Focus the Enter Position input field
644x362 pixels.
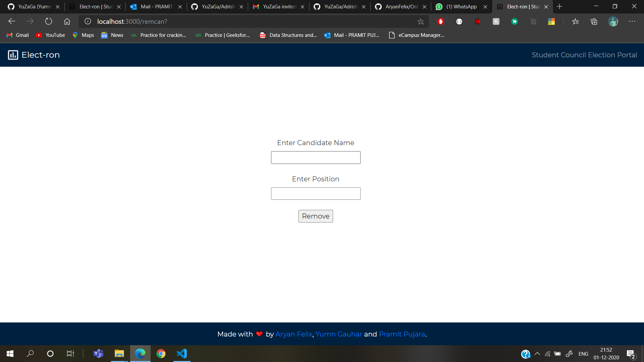316,193
